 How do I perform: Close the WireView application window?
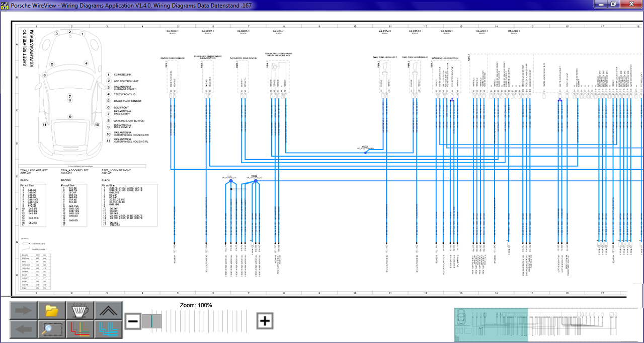pos(631,4)
